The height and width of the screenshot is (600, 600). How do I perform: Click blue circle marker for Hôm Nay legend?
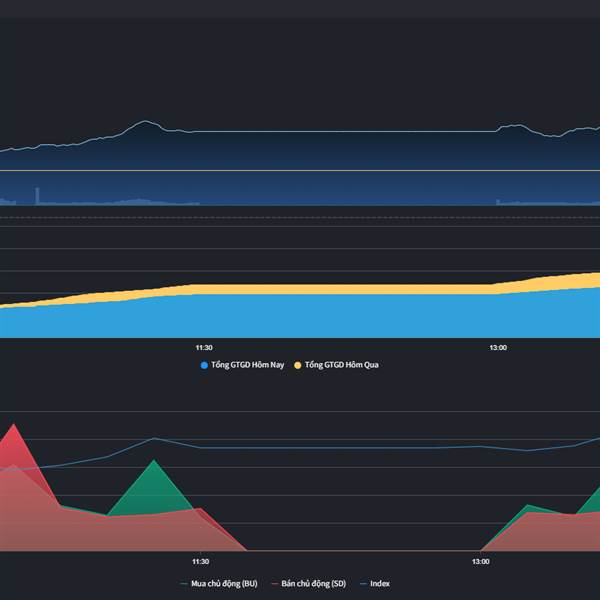coord(204,365)
